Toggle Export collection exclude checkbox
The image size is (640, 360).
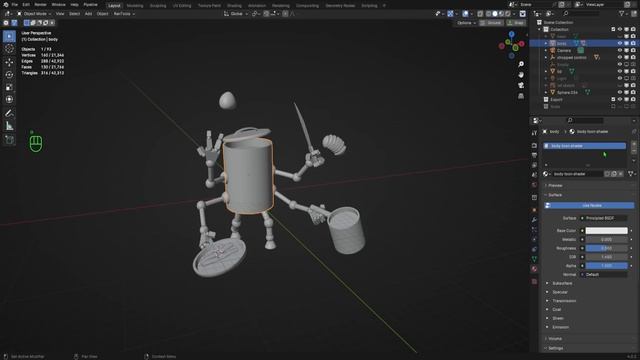pyautogui.click(x=613, y=99)
